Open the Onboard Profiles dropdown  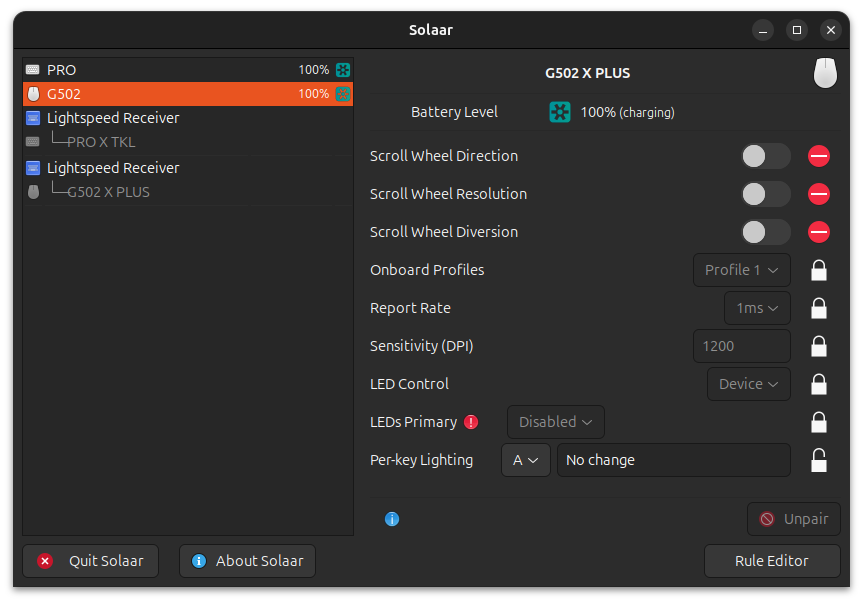point(742,270)
